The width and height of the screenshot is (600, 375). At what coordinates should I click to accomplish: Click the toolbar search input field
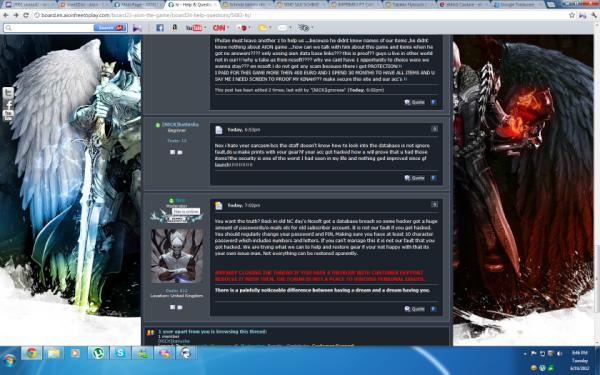[49, 28]
